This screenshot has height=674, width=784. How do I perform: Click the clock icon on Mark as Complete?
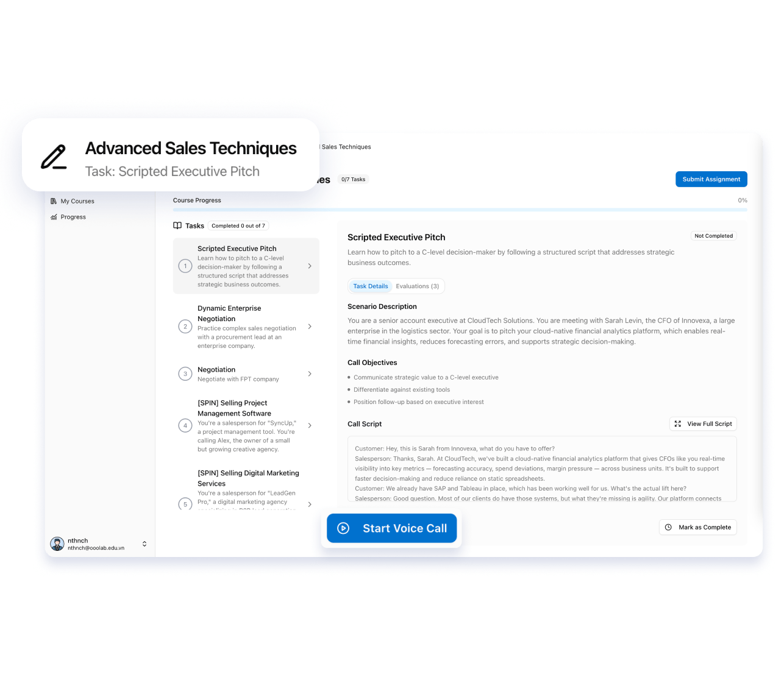(x=668, y=528)
